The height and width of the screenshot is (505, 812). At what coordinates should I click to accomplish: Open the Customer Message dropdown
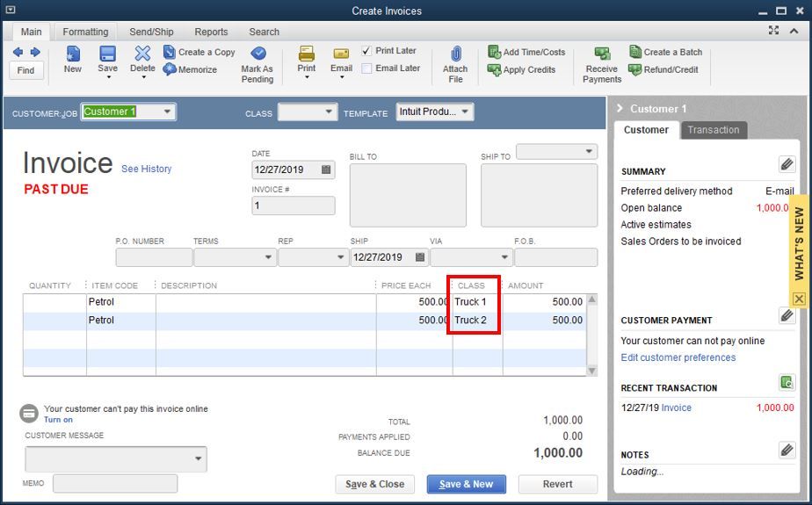pyautogui.click(x=199, y=459)
